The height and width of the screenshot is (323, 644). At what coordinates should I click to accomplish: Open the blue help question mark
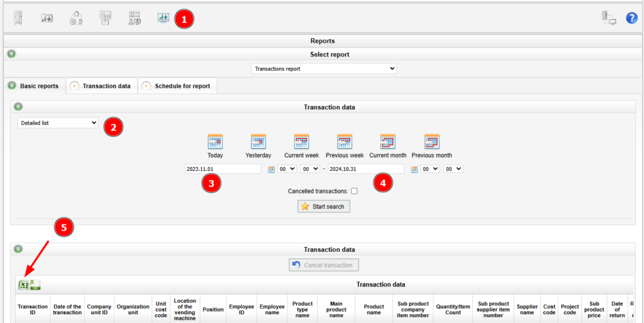[631, 18]
